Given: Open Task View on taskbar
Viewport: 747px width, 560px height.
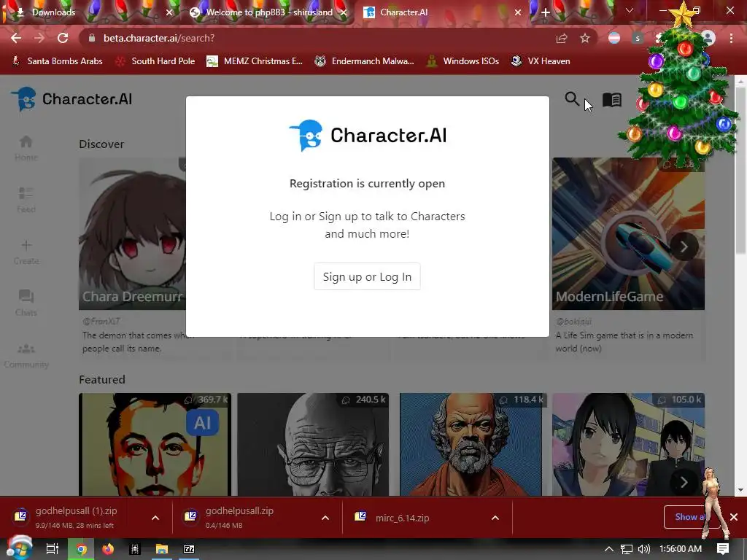Looking at the screenshot, I should [53, 549].
